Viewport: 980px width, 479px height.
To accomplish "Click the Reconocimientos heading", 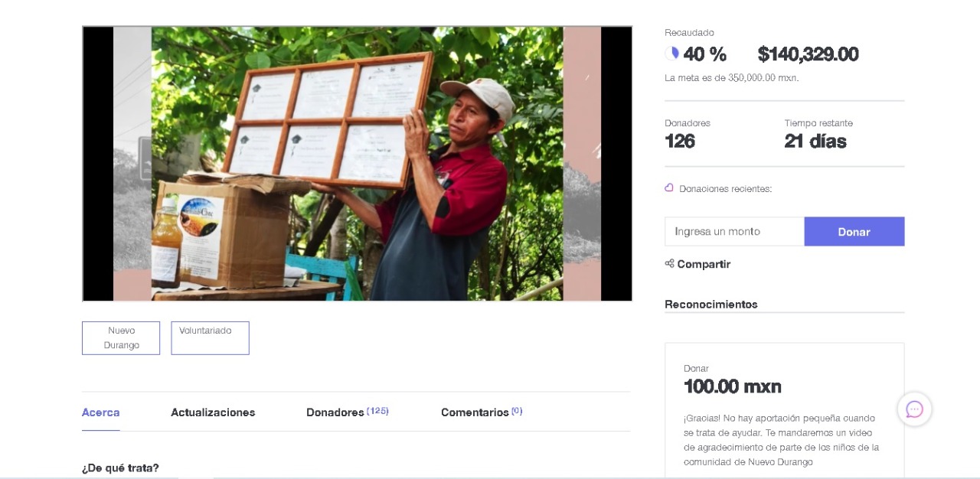I will 710,304.
